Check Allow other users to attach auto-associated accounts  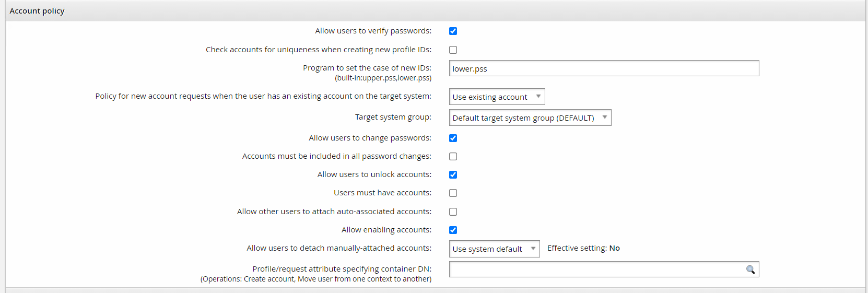pyautogui.click(x=453, y=212)
